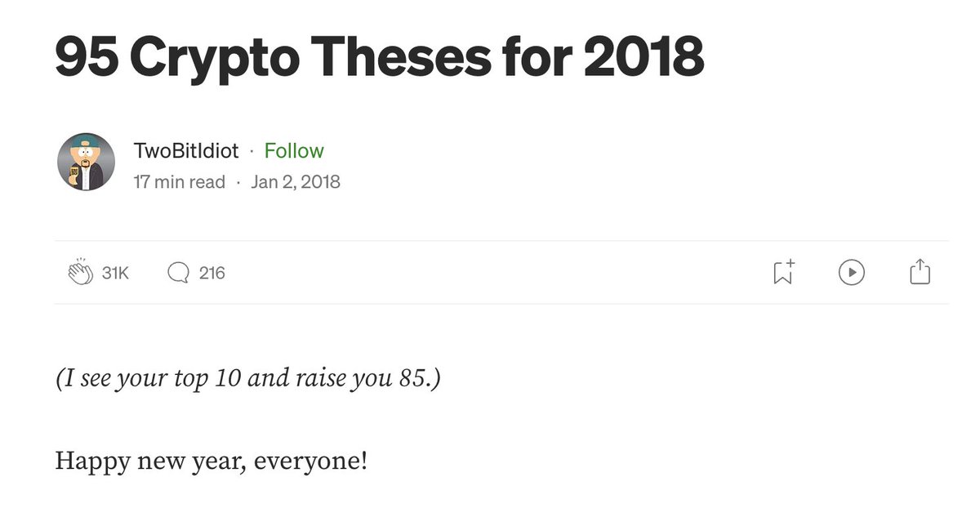Open TwoBitIdiot's profile avatar picture
This screenshot has width=980, height=517.
(86, 162)
